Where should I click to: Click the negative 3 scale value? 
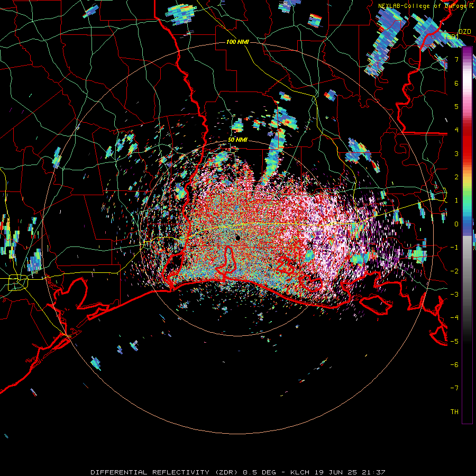[454, 295]
